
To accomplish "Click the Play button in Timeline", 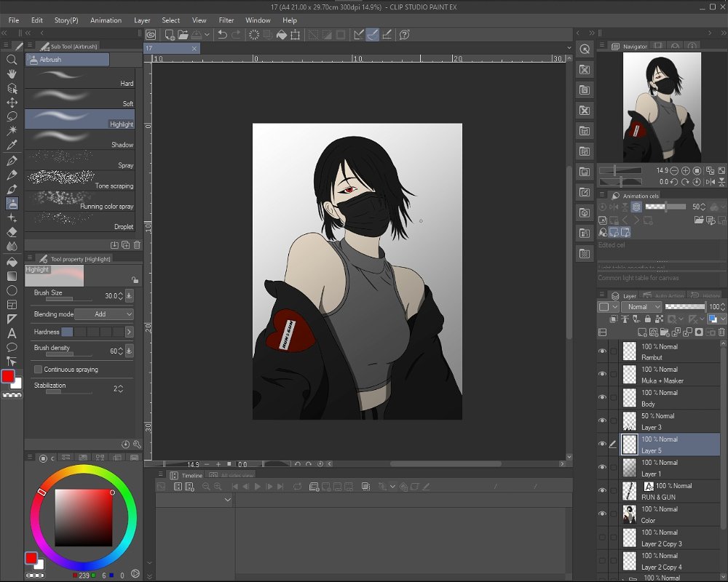I will click(x=258, y=487).
